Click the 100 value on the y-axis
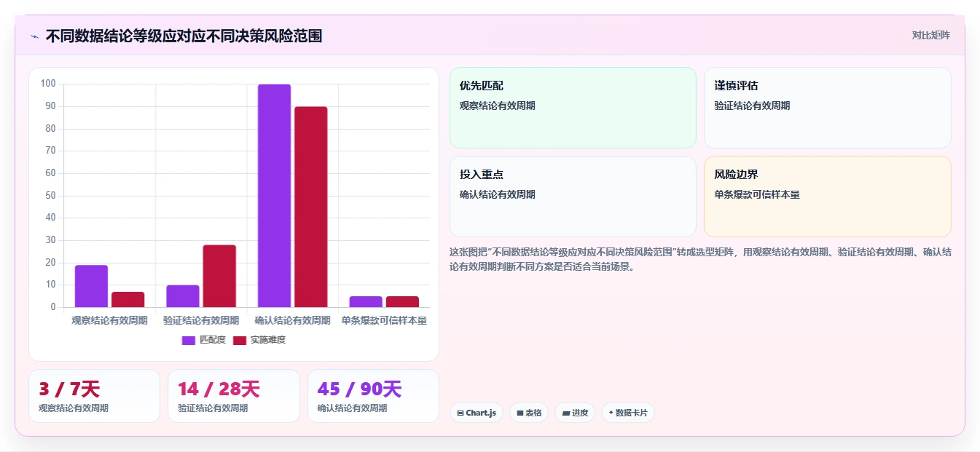The image size is (980, 452). 48,84
